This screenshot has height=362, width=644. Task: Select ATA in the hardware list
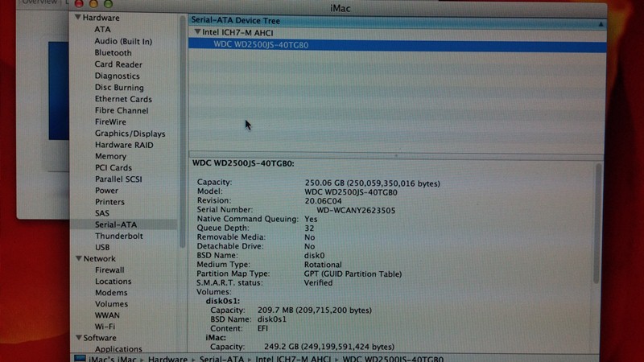(x=102, y=30)
